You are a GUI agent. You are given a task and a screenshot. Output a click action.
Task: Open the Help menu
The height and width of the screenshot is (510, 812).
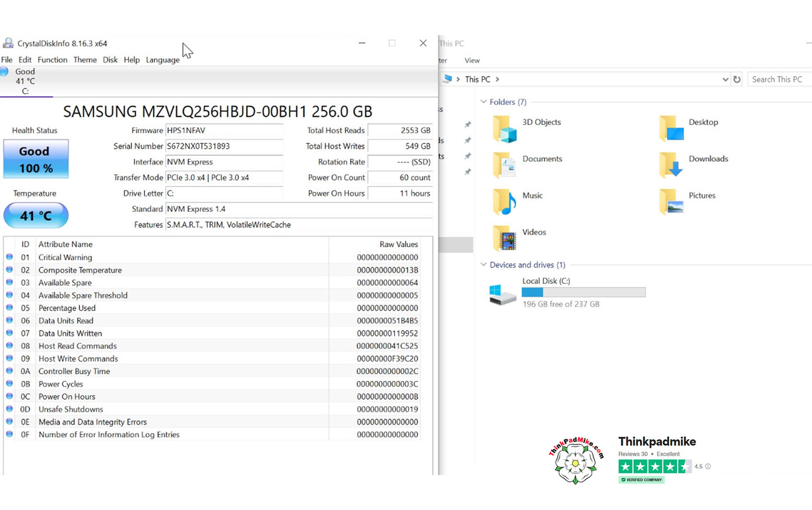click(131, 60)
